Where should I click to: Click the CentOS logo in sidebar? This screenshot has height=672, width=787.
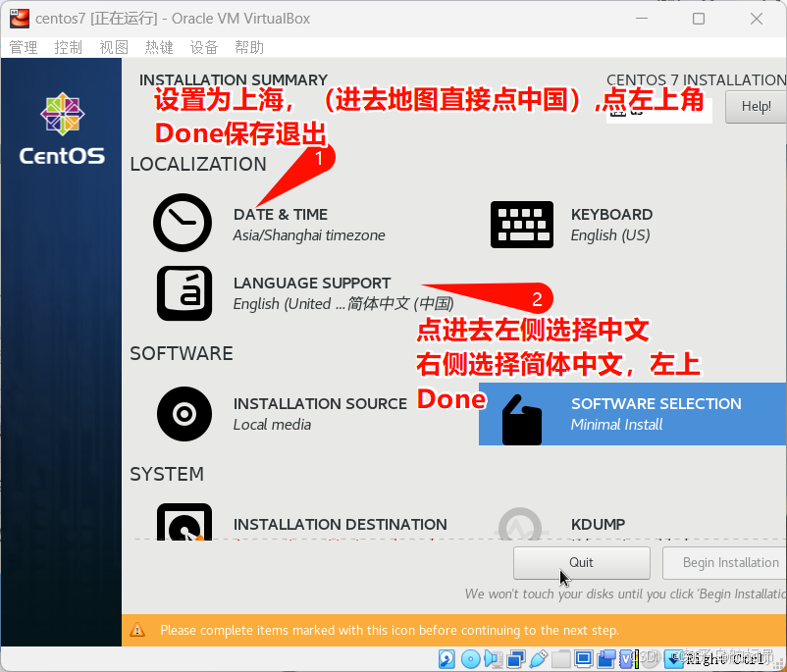click(62, 129)
